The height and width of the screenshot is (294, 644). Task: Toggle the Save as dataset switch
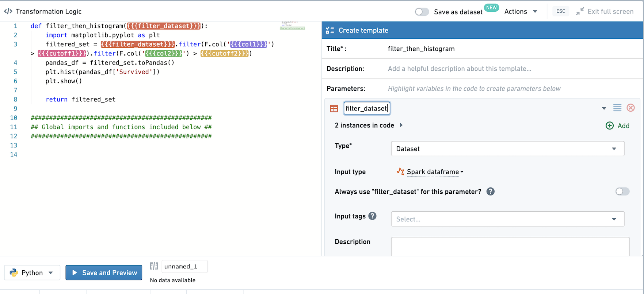[422, 12]
